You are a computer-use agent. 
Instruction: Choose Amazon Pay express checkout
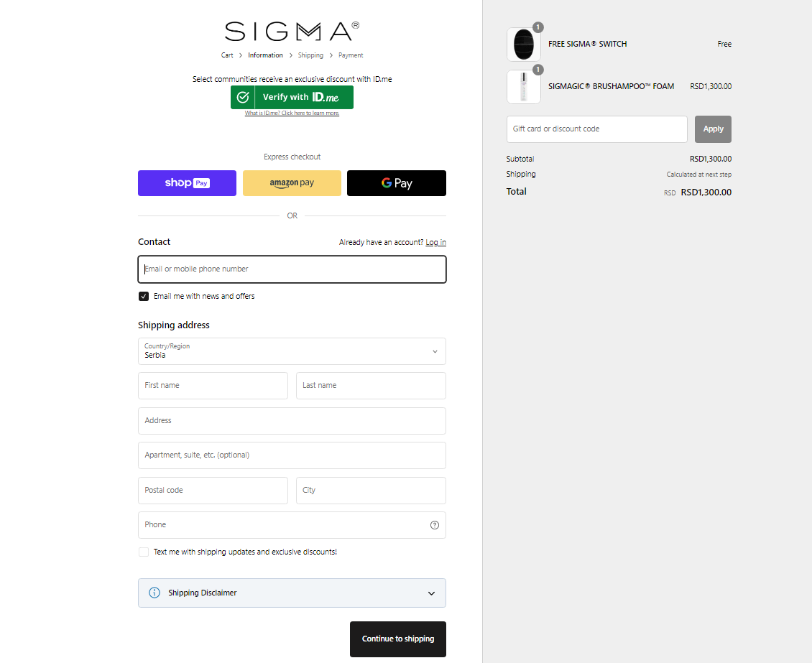point(292,183)
